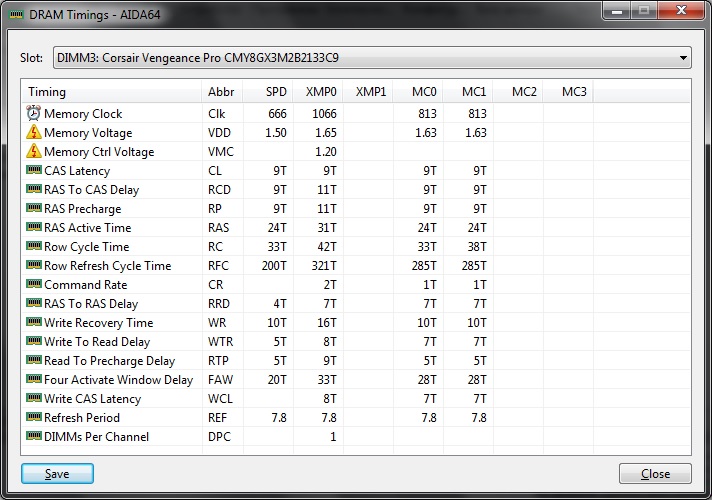Close the DRAM Timings dialog via Close button
The image size is (712, 500).
655,474
